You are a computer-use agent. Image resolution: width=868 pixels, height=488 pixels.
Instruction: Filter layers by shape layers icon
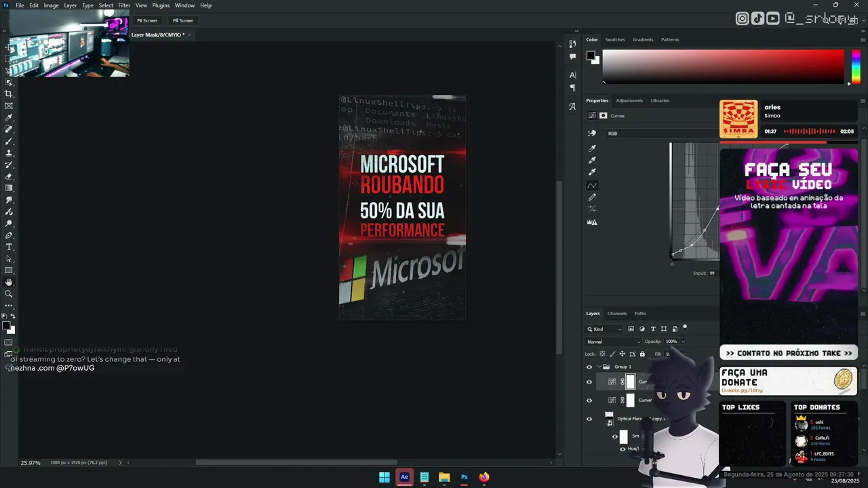coord(664,329)
